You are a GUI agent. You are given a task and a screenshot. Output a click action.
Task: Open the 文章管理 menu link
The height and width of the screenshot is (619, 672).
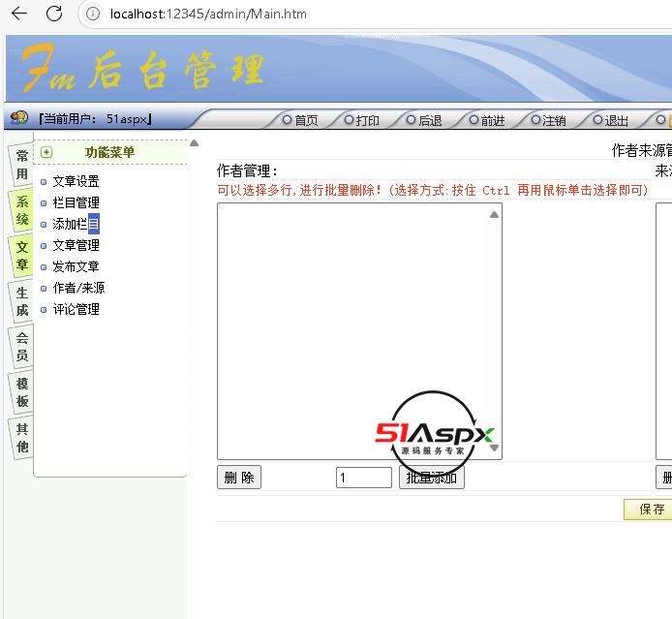pos(76,246)
